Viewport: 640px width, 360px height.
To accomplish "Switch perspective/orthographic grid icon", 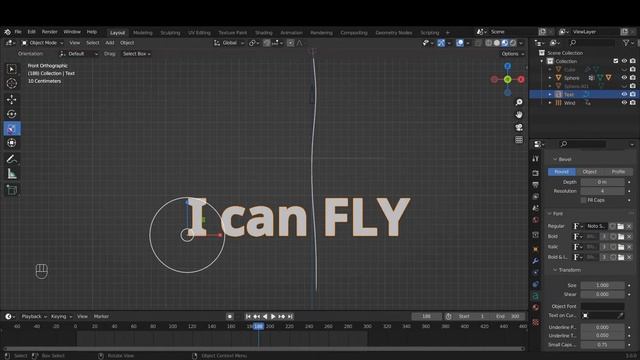I will click(519, 140).
